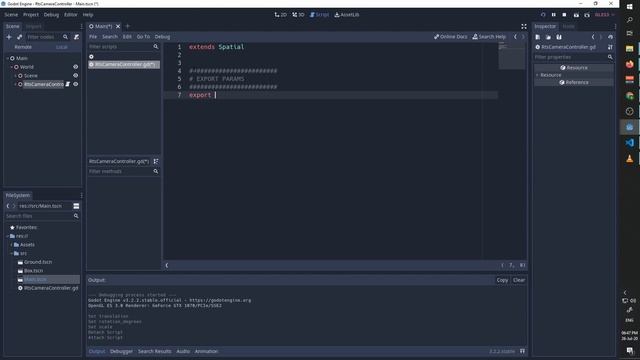Viewport: 640px width, 360px height.
Task: Open Online Docs
Action: coord(451,37)
